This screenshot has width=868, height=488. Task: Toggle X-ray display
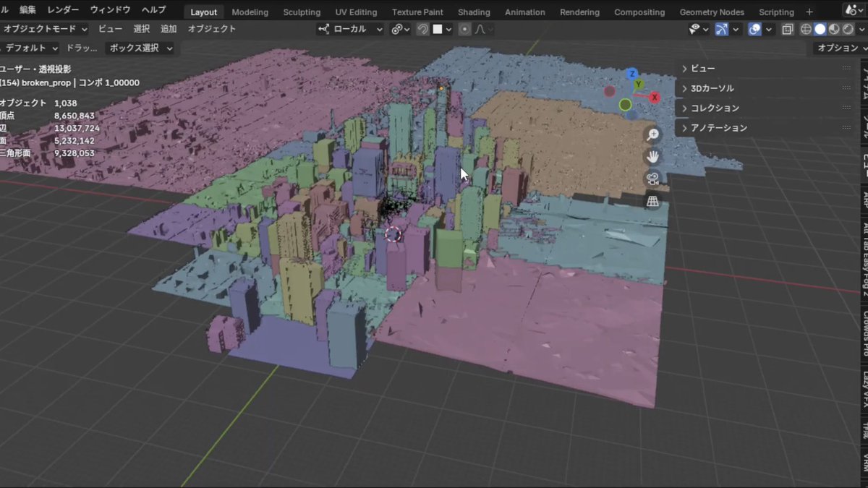[x=788, y=29]
